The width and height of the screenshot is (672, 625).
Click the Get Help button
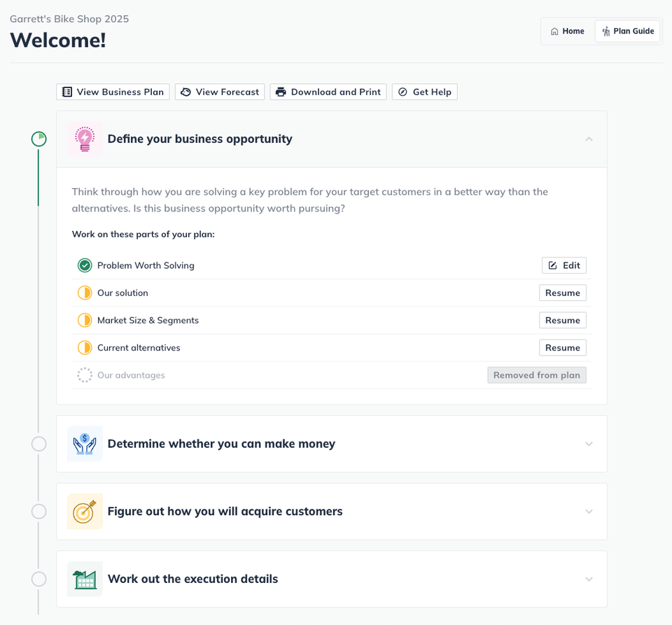(425, 92)
